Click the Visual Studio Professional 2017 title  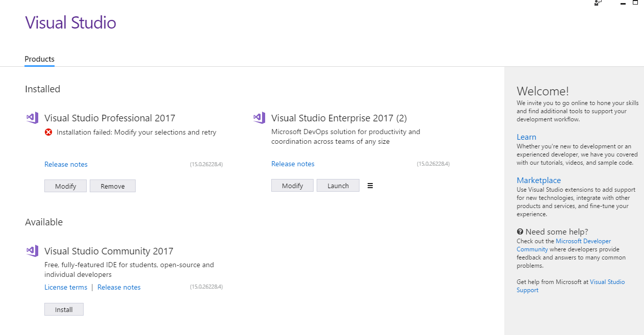pos(110,118)
